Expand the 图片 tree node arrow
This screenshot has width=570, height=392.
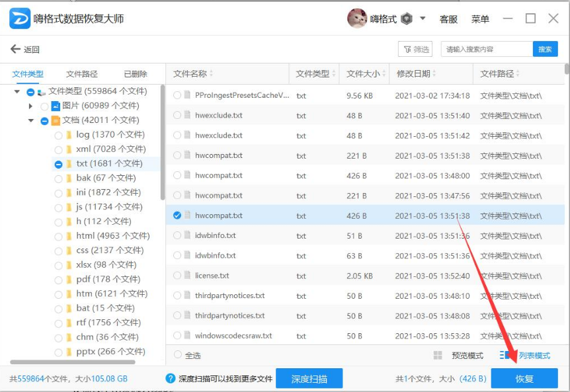tap(30, 106)
